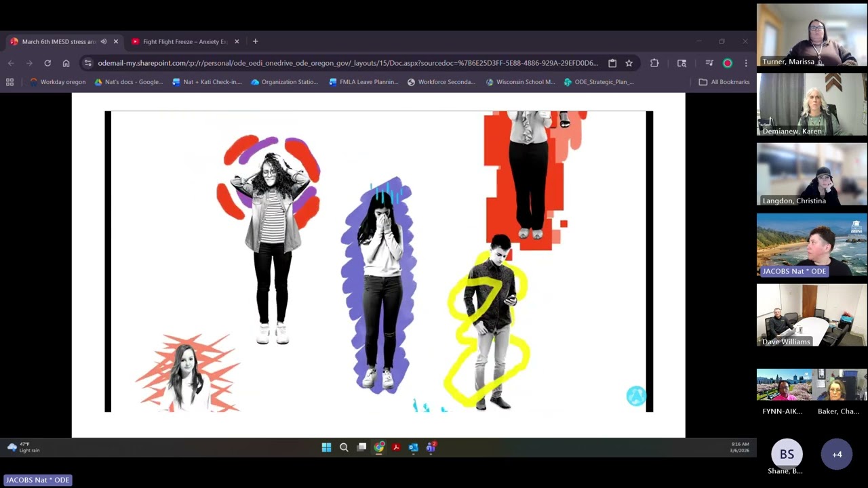Click the blue accessibility circle on the slide
The width and height of the screenshot is (868, 488).
tap(636, 396)
